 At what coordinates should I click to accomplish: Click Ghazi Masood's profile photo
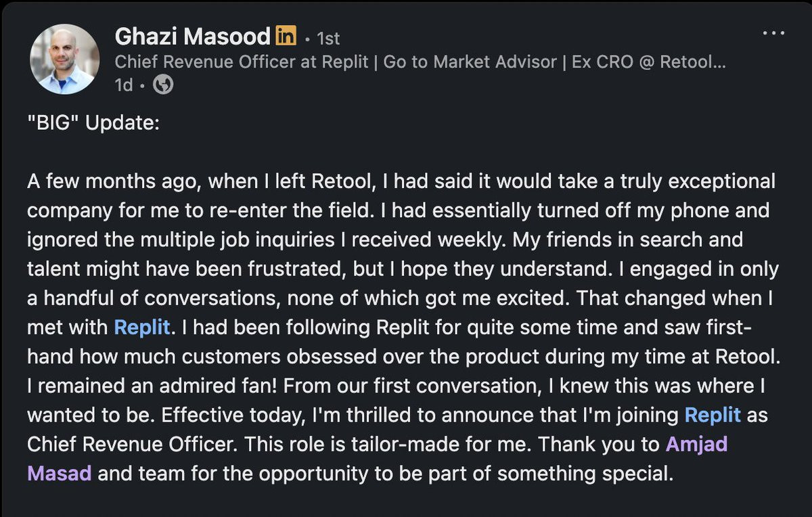(x=65, y=60)
